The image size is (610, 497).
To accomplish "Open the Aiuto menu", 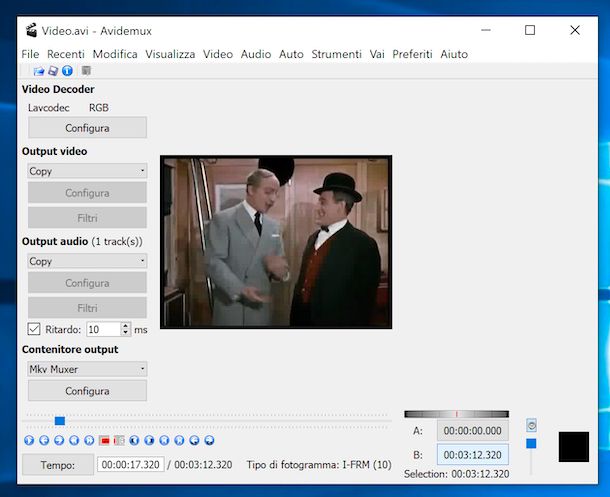I will 454,54.
